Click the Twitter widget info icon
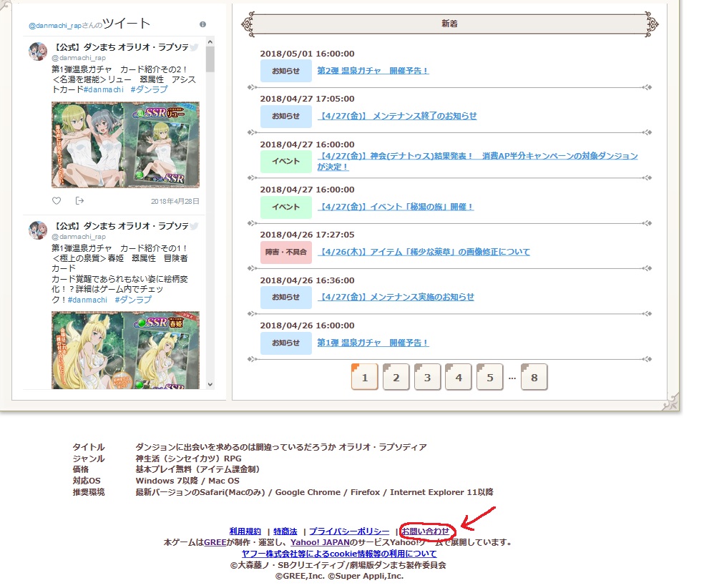 (x=202, y=24)
